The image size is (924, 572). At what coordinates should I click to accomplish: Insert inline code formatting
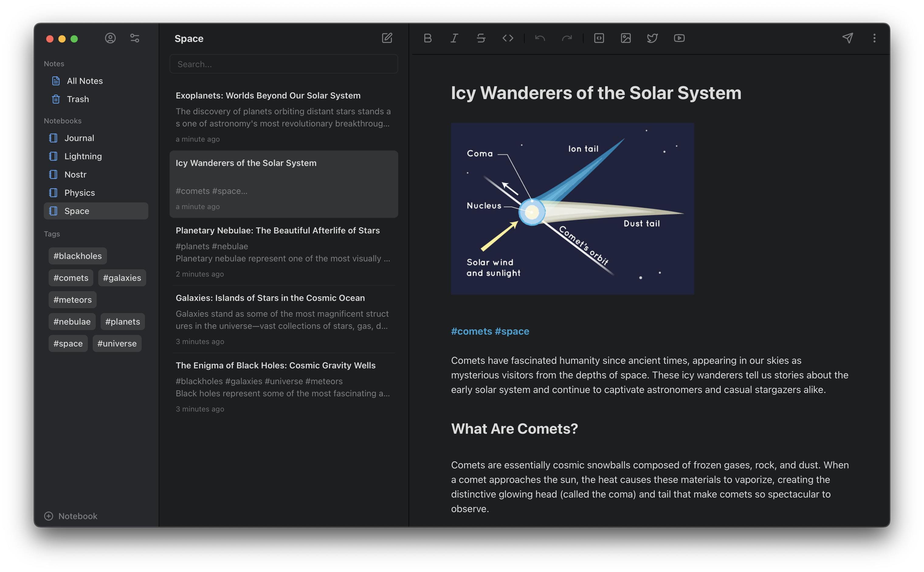click(508, 38)
